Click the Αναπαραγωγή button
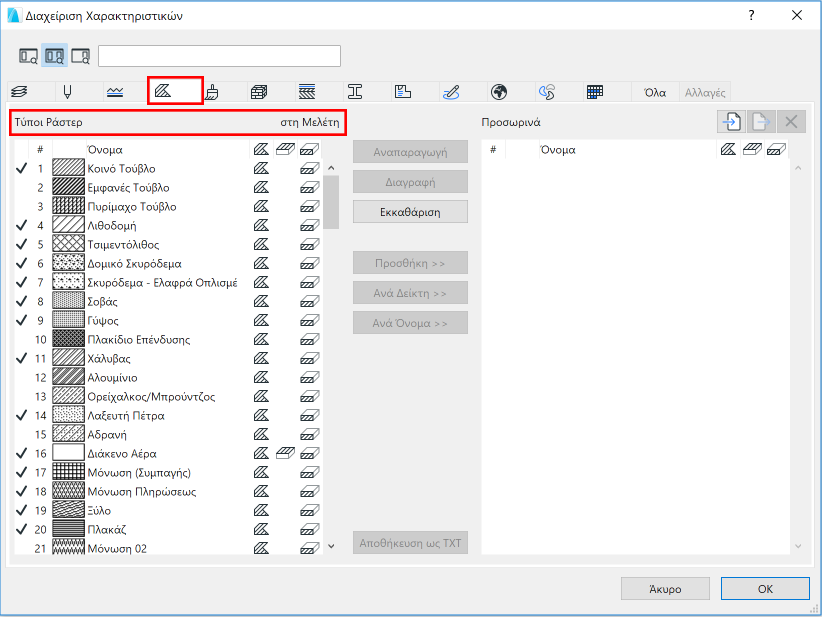This screenshot has width=822, height=617. (x=410, y=152)
